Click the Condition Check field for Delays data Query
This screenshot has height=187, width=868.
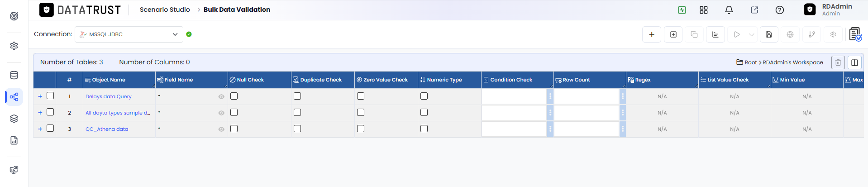(514, 96)
